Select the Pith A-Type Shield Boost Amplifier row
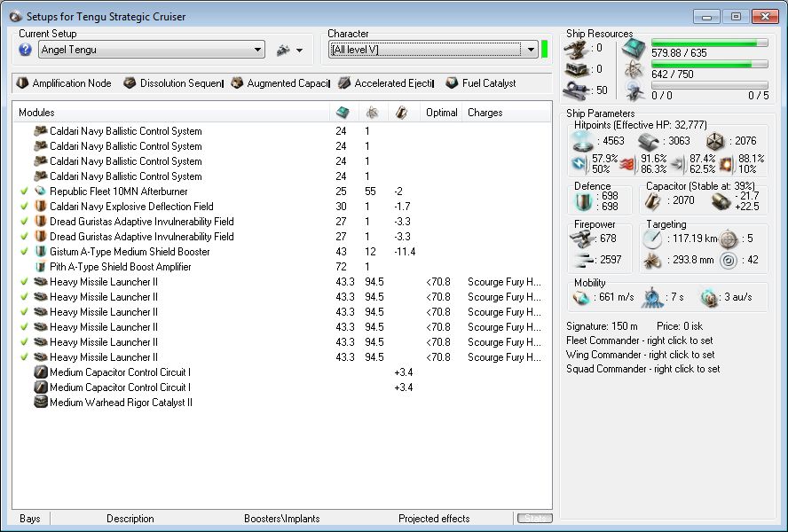 pyautogui.click(x=282, y=267)
